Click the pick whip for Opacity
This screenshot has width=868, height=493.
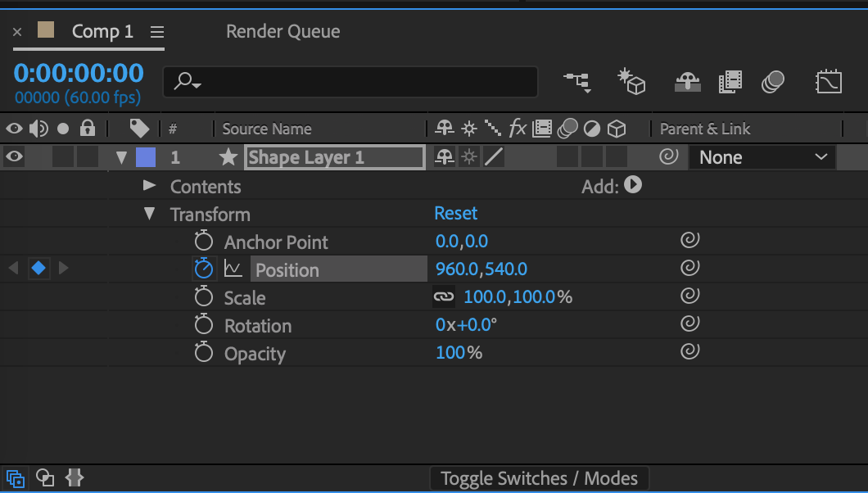coord(689,351)
